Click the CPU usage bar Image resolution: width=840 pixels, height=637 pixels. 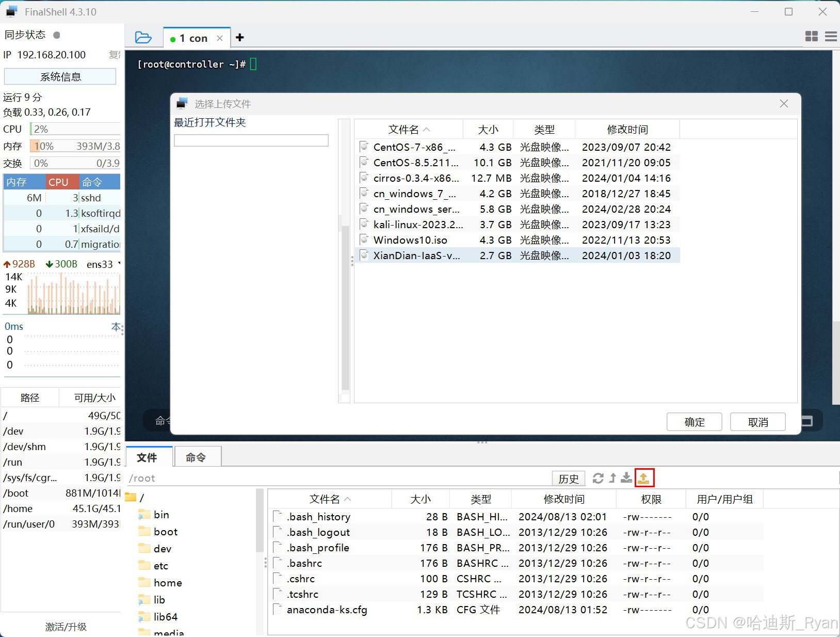click(75, 129)
